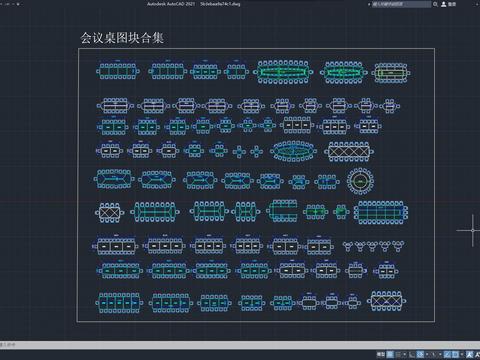Screen dimensions: 480x360
Task: Click the 会议桌图块合集 title text
Action: pos(122,38)
